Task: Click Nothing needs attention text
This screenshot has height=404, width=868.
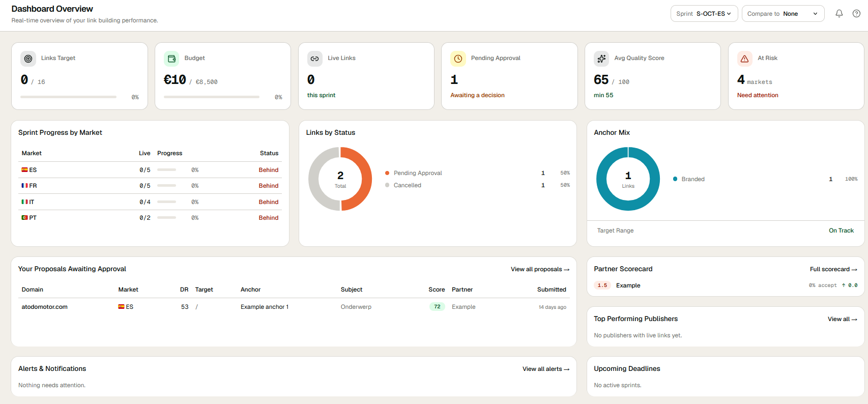Action: pyautogui.click(x=52, y=385)
